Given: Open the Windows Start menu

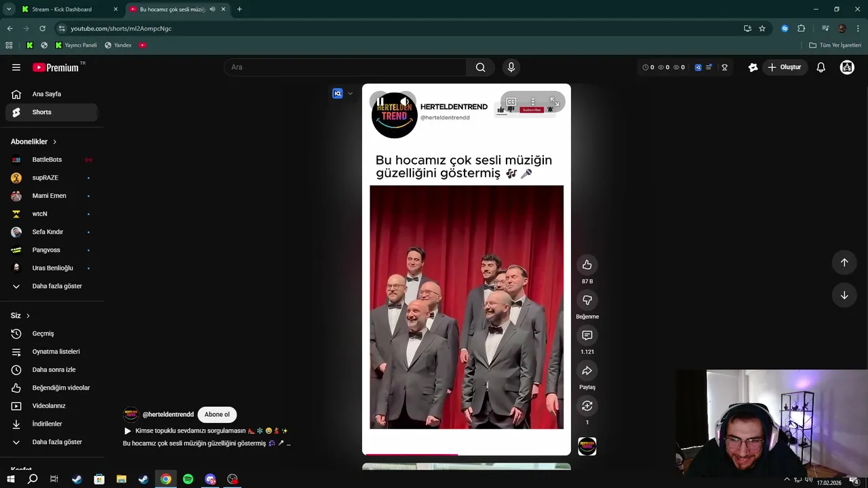Looking at the screenshot, I should (x=10, y=479).
